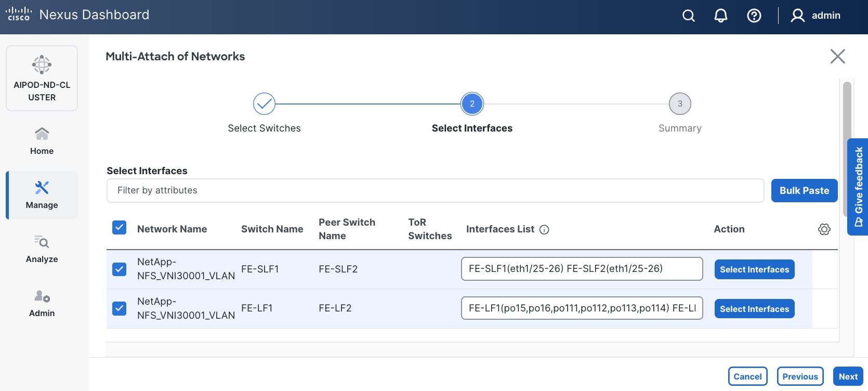Open table column settings gear
The height and width of the screenshot is (391, 868).
tap(824, 229)
